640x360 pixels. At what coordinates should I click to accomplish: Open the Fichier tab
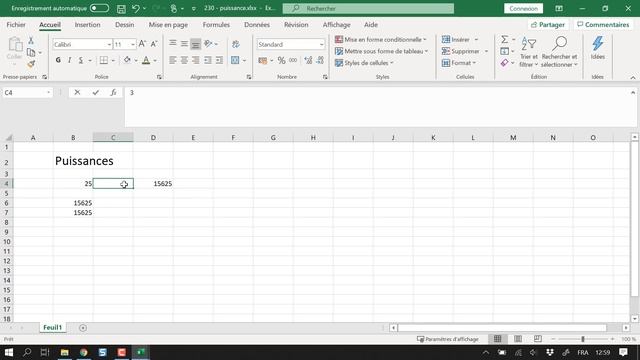[x=16, y=25]
